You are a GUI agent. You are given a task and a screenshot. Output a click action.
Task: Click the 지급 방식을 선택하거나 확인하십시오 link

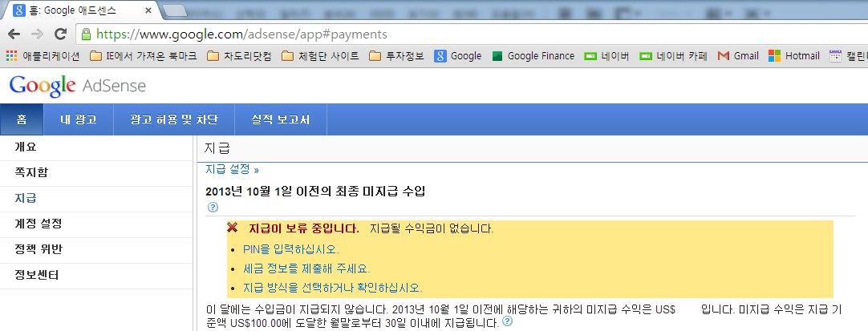click(x=333, y=288)
